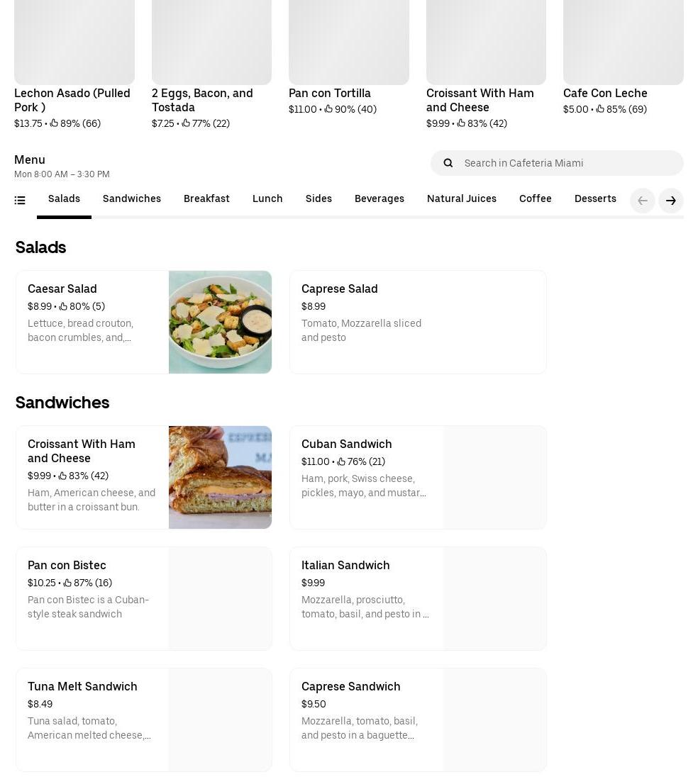Switch to the Sandwiches tab

(132, 198)
